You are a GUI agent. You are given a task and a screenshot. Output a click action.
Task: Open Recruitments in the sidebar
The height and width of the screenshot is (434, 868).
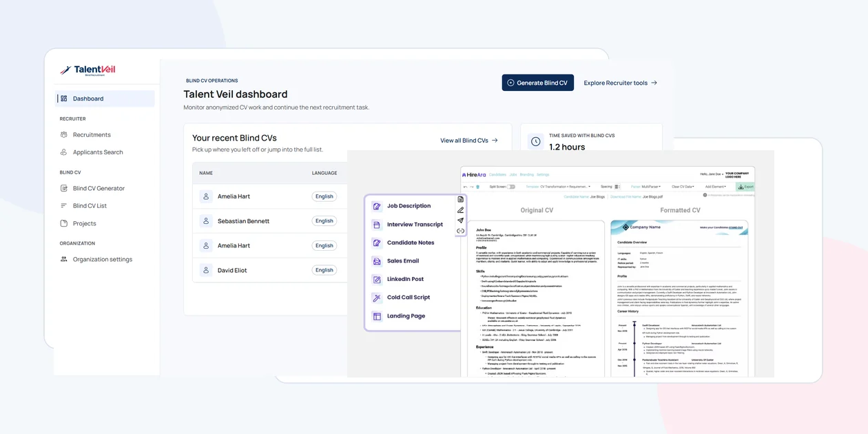pos(92,135)
